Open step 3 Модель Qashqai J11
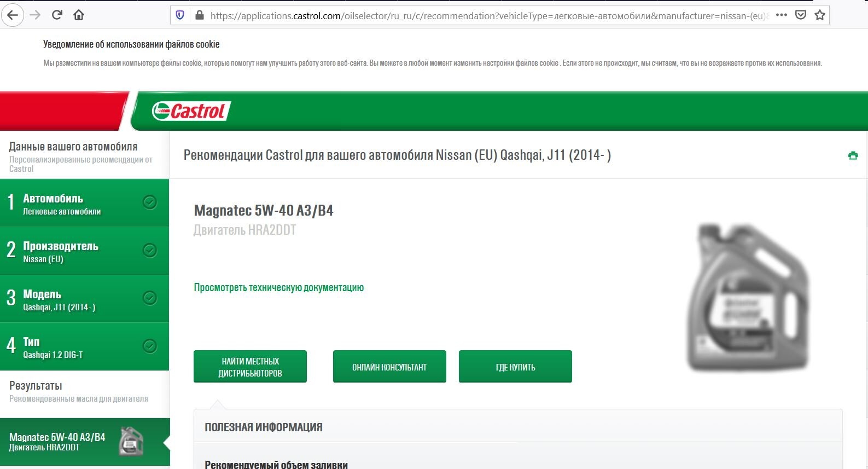 pos(85,299)
